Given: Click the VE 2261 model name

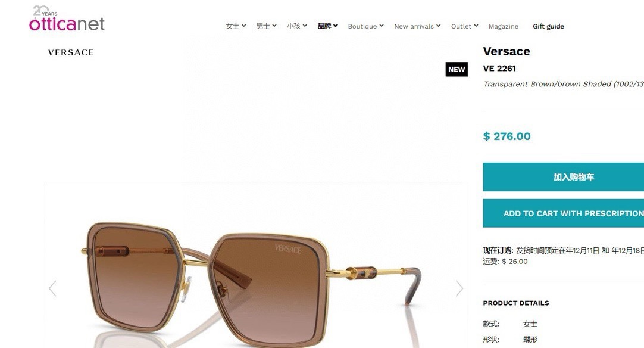Looking at the screenshot, I should (x=499, y=69).
